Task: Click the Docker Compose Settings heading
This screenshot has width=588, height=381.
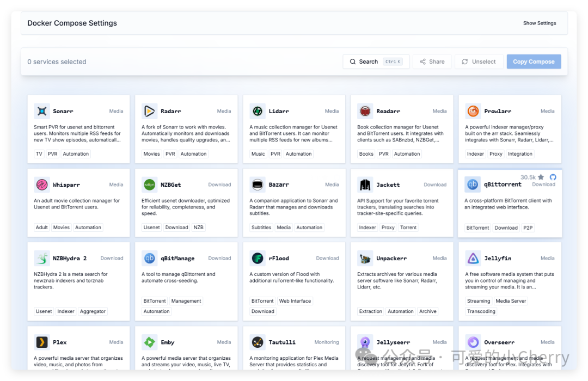Action: (x=72, y=23)
